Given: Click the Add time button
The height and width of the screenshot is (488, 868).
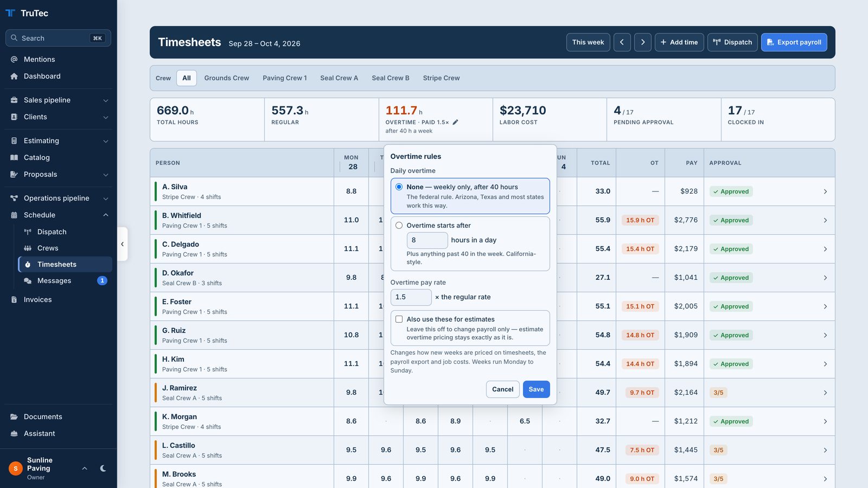Looking at the screenshot, I should pyautogui.click(x=679, y=42).
